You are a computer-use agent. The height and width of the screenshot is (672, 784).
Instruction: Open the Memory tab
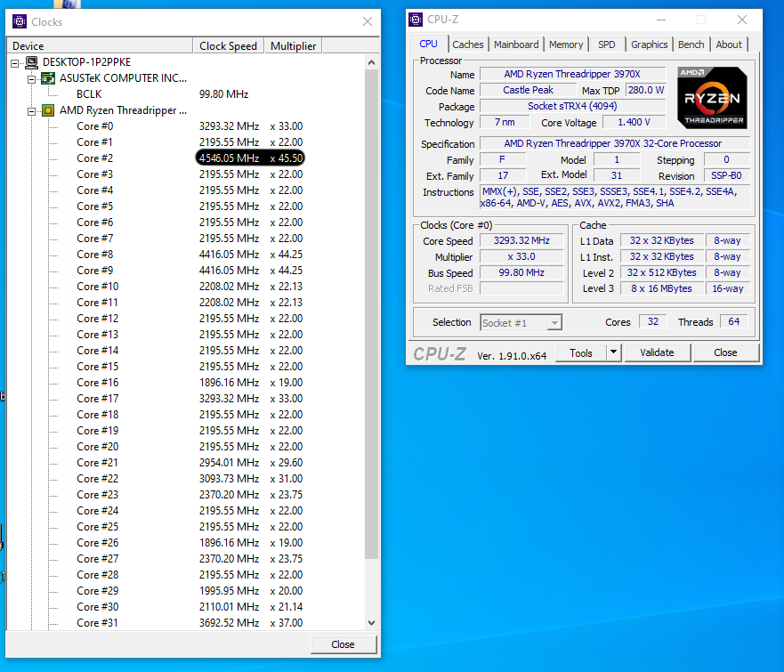coord(566,45)
